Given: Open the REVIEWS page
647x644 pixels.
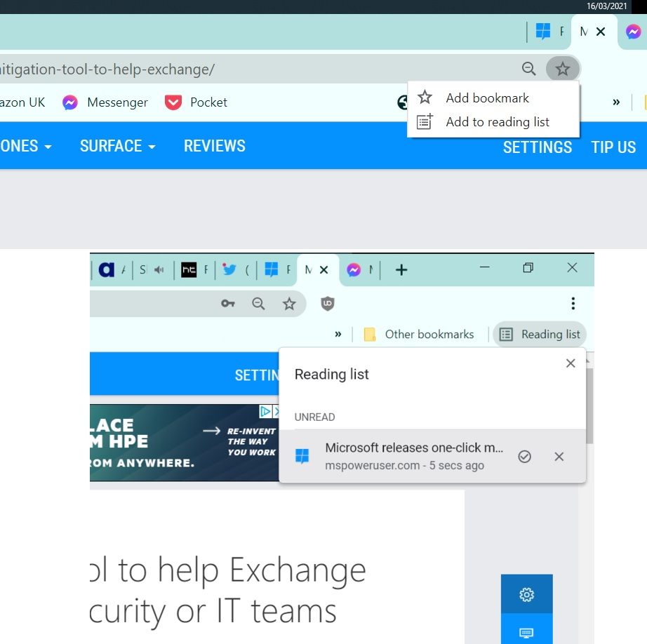Looking at the screenshot, I should tap(215, 146).
